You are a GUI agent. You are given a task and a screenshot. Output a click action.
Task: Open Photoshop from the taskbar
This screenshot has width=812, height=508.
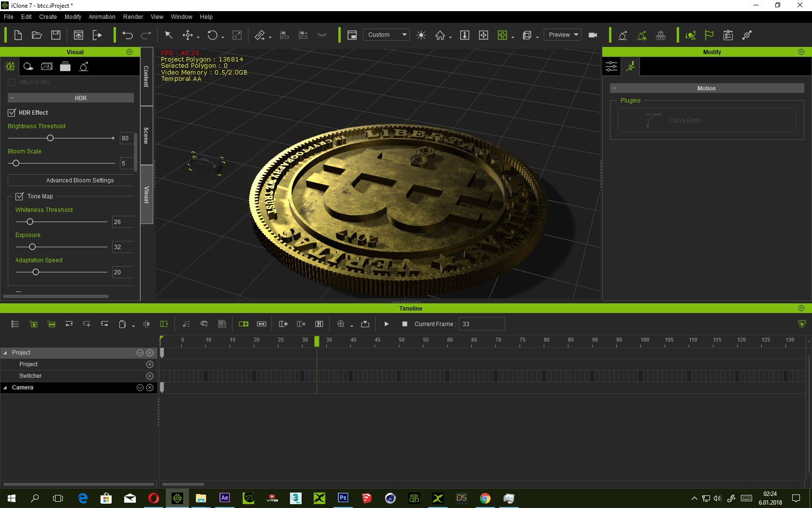tap(343, 498)
